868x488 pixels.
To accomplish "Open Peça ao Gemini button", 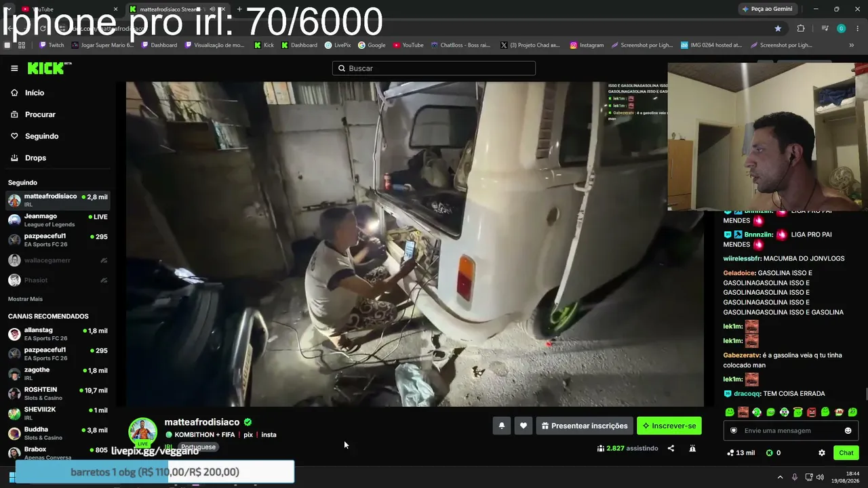I will pos(767,9).
